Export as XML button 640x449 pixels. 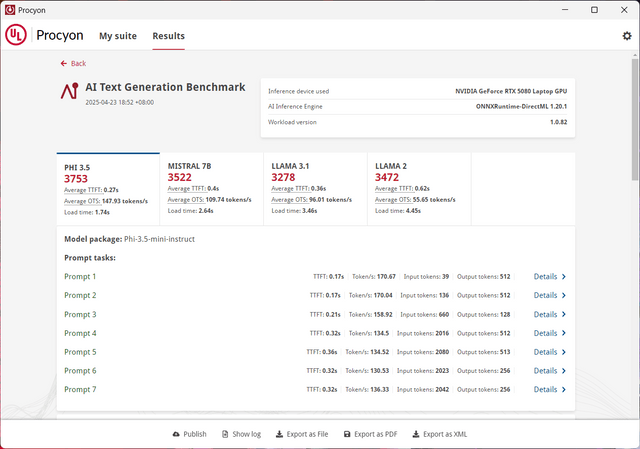coord(440,434)
